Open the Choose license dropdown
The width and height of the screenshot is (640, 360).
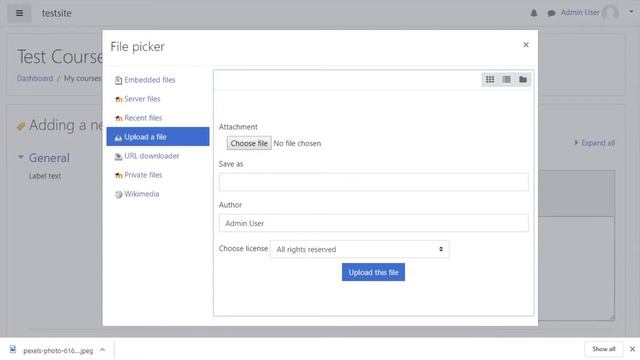[360, 249]
